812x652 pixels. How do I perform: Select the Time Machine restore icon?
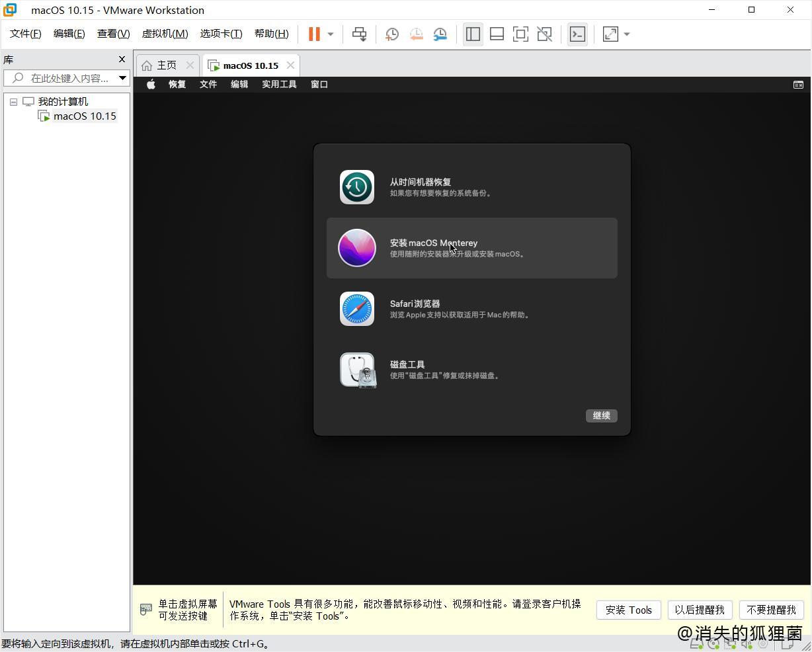pos(357,187)
